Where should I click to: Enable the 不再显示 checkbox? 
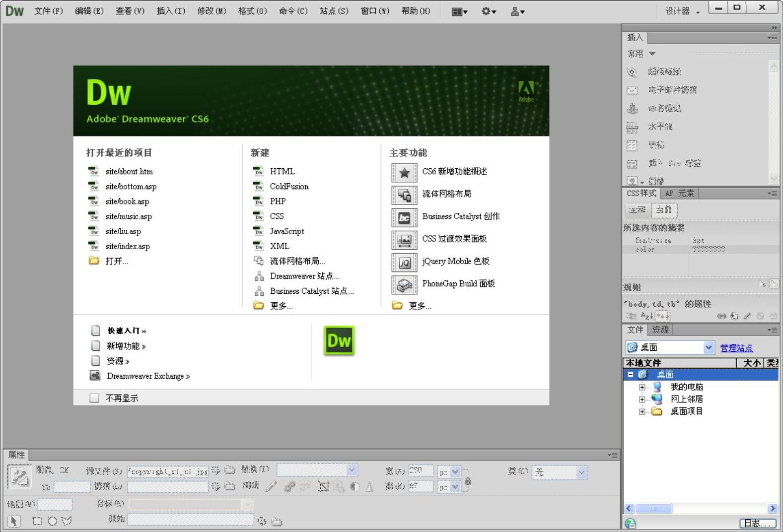coord(94,398)
